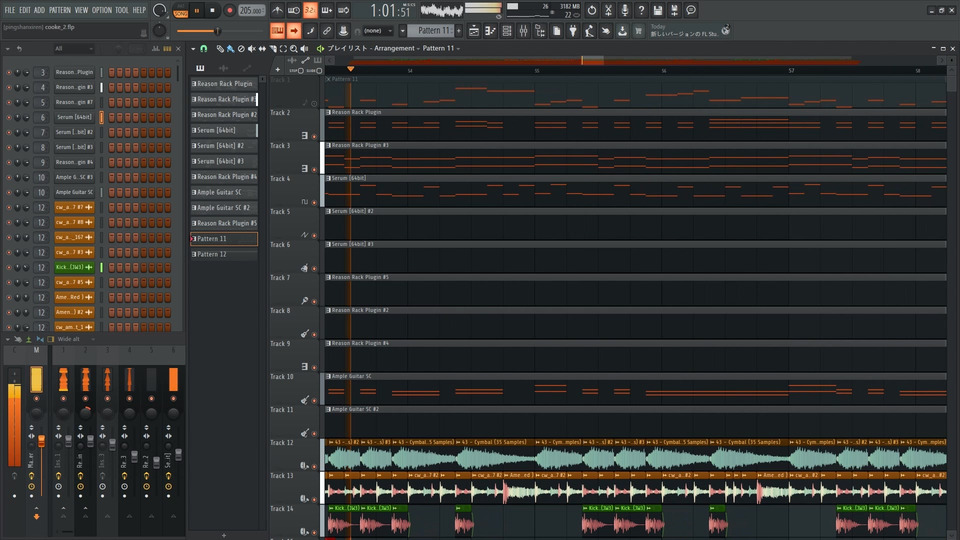Click the magnet snap icon in playlist

coord(204,48)
